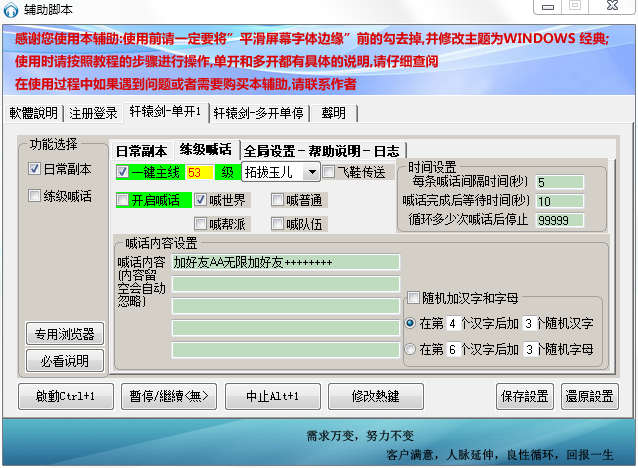
Task: Open 全局设置-帮助说明-日志 tab
Action: coord(321,151)
